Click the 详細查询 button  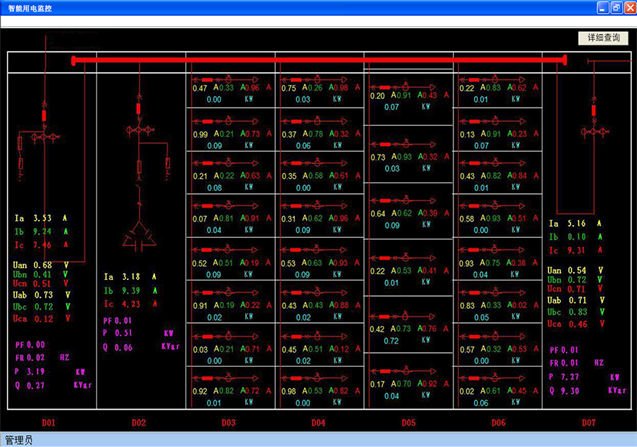tap(603, 38)
